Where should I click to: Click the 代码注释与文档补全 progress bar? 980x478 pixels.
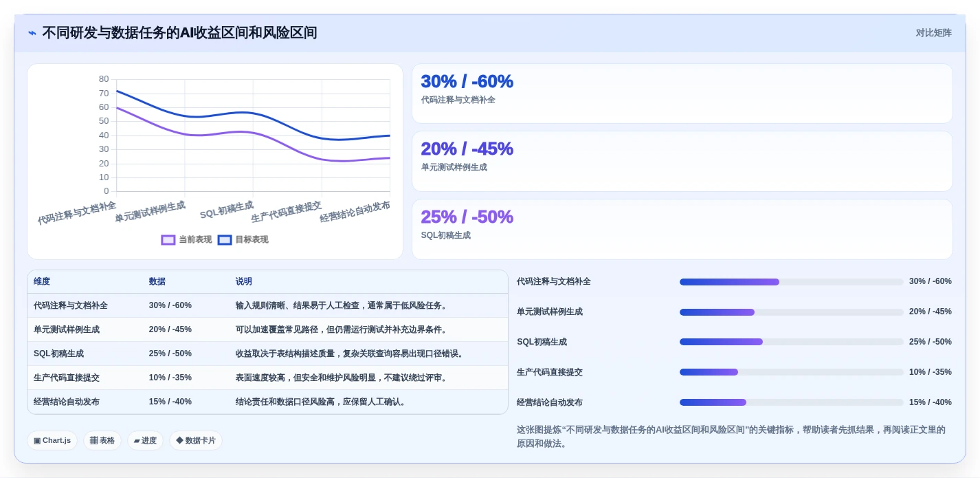[x=791, y=282]
